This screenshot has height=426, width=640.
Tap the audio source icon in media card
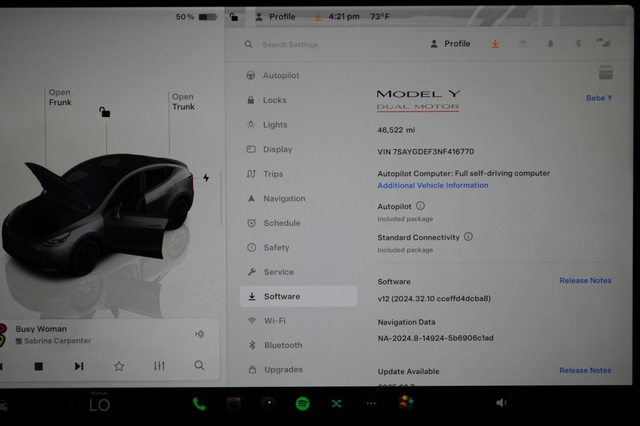(200, 334)
